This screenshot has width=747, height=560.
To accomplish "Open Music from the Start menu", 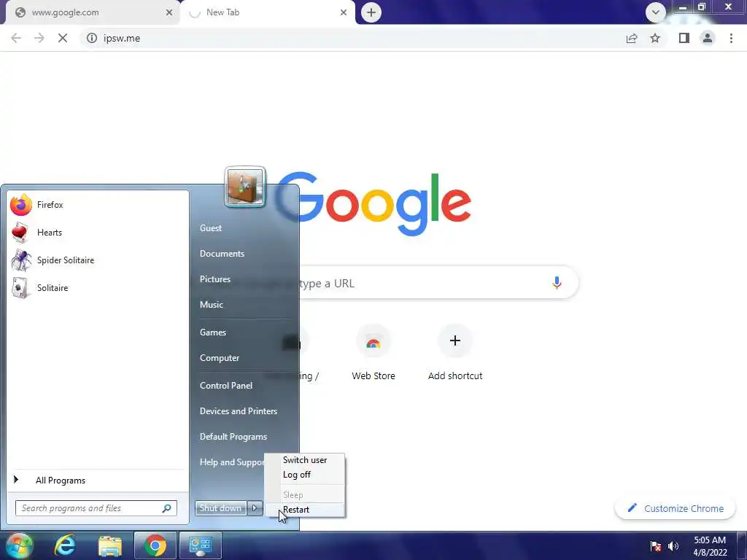I will point(211,305).
